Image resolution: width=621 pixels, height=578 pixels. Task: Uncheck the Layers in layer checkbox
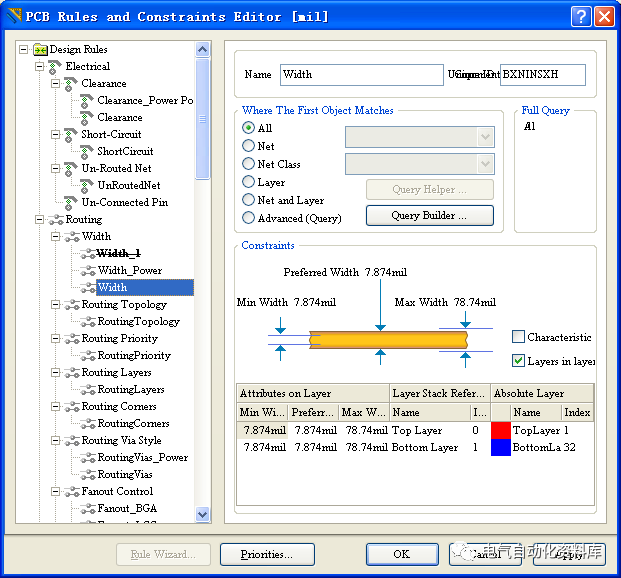[x=518, y=361]
